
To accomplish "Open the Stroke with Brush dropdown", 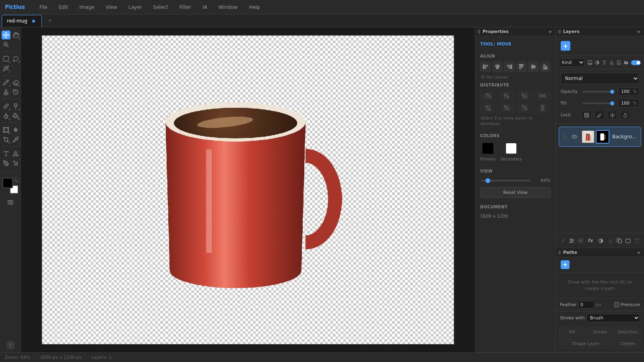I will click(x=613, y=318).
